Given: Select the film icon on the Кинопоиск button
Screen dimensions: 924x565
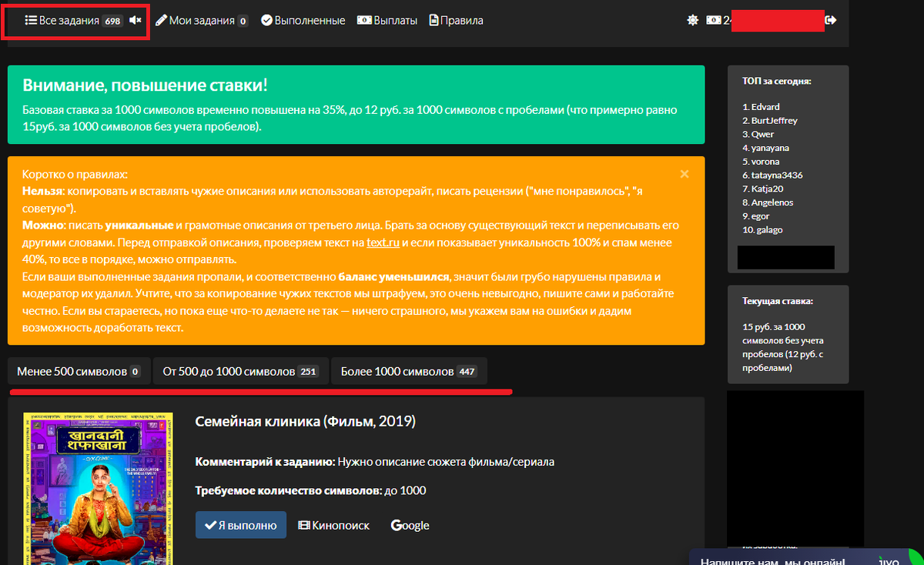Looking at the screenshot, I should click(305, 525).
